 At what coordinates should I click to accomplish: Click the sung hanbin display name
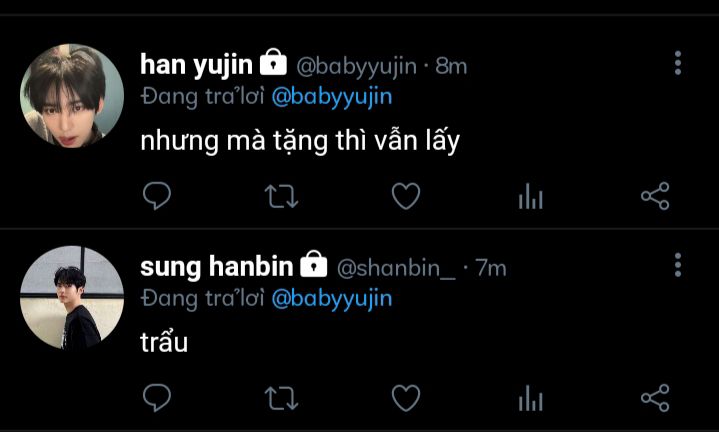(x=216, y=267)
